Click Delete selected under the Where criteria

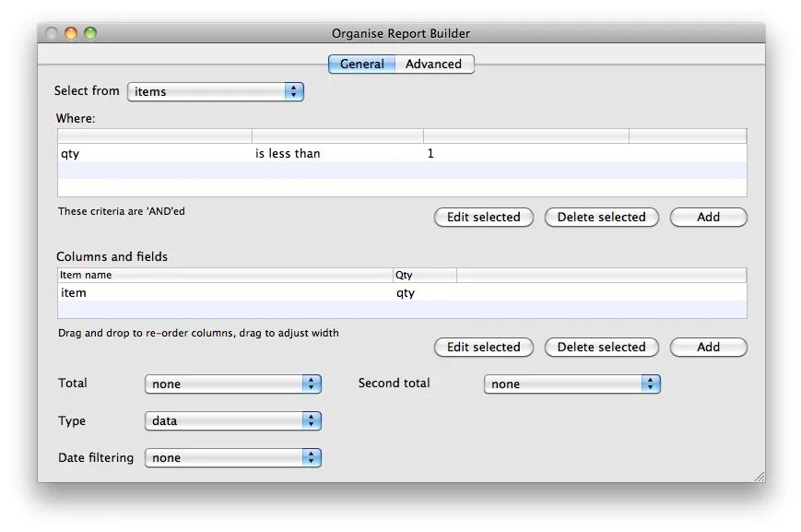pyautogui.click(x=601, y=218)
